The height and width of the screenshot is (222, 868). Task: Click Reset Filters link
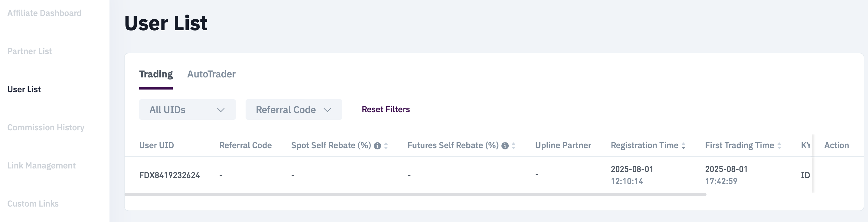(x=386, y=109)
